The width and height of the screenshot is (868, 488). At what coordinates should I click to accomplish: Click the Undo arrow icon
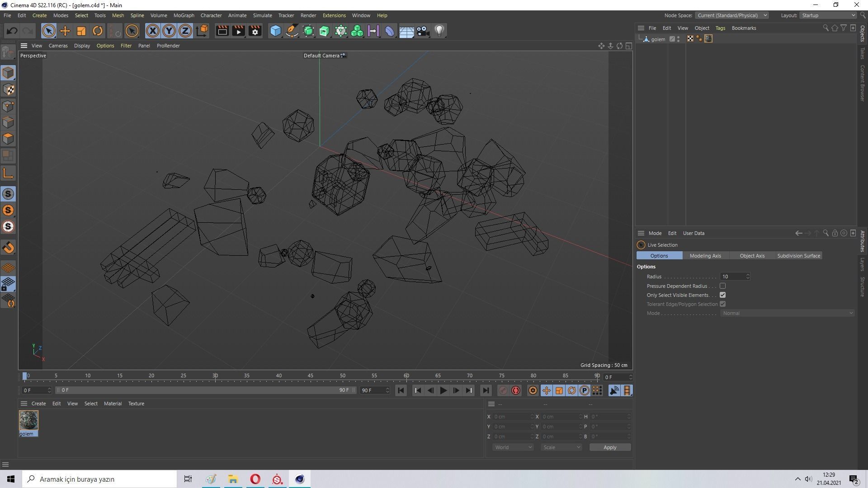pos(12,31)
